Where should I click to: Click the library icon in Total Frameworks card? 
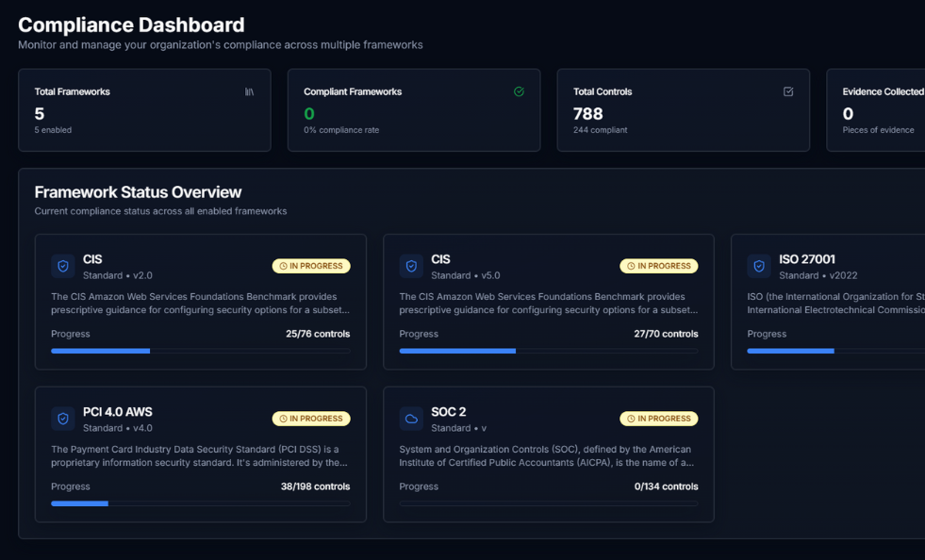tap(249, 91)
